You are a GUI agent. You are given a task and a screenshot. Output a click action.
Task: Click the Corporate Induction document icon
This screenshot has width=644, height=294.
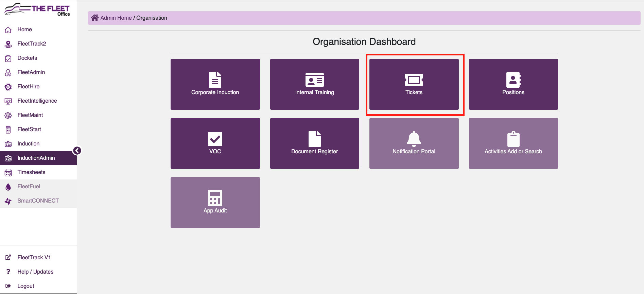215,80
